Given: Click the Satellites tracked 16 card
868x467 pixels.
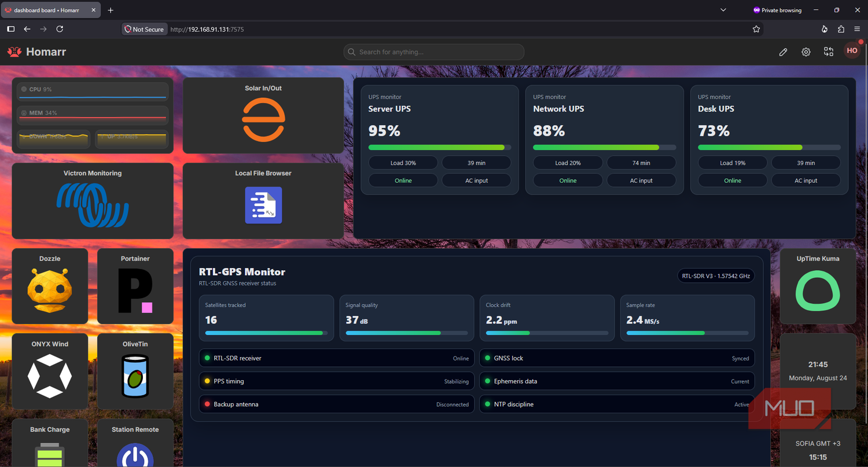Looking at the screenshot, I should (x=266, y=318).
